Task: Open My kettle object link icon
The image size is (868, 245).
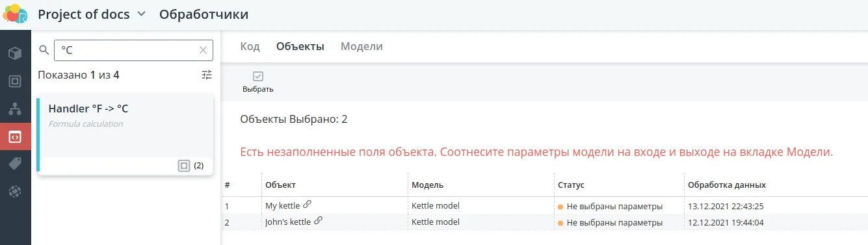Action: tap(308, 205)
